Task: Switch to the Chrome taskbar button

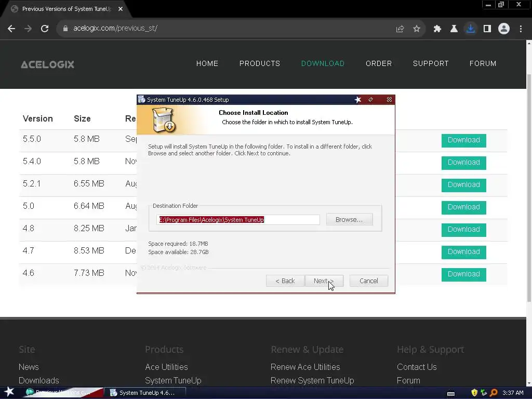Action: (x=63, y=393)
